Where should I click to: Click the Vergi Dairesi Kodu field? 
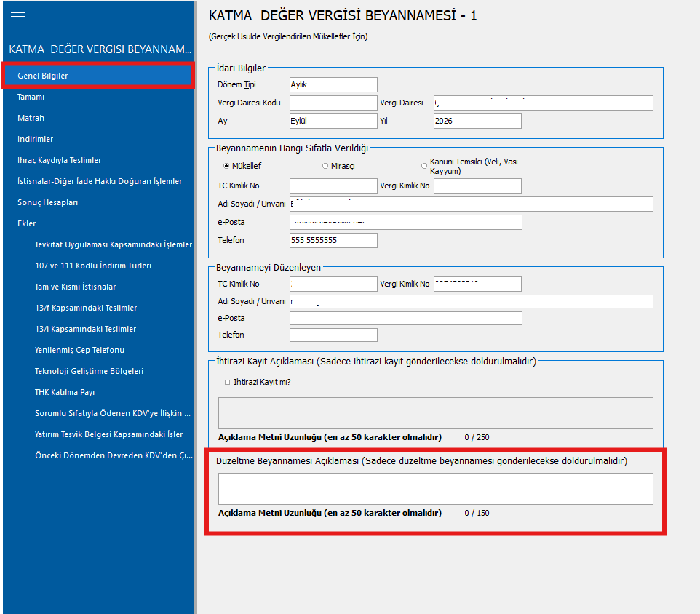click(x=333, y=103)
